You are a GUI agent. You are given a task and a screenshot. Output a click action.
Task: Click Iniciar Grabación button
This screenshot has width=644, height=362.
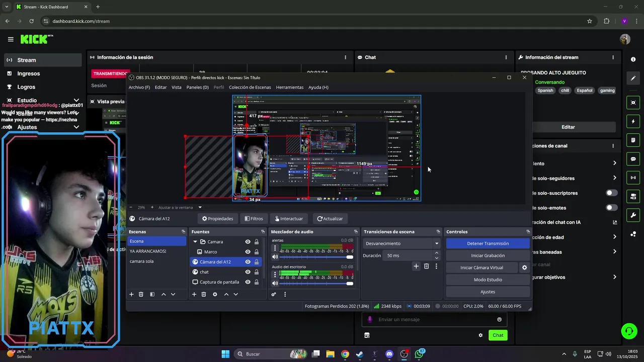(x=488, y=255)
